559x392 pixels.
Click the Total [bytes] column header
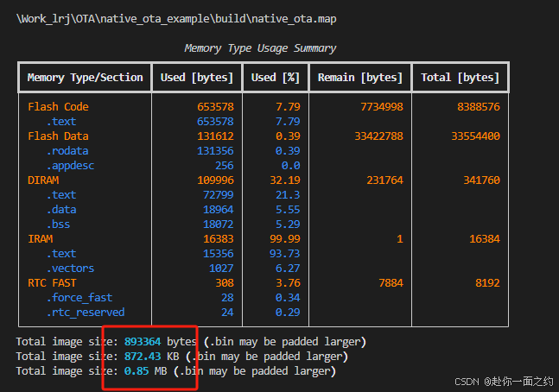(x=461, y=78)
